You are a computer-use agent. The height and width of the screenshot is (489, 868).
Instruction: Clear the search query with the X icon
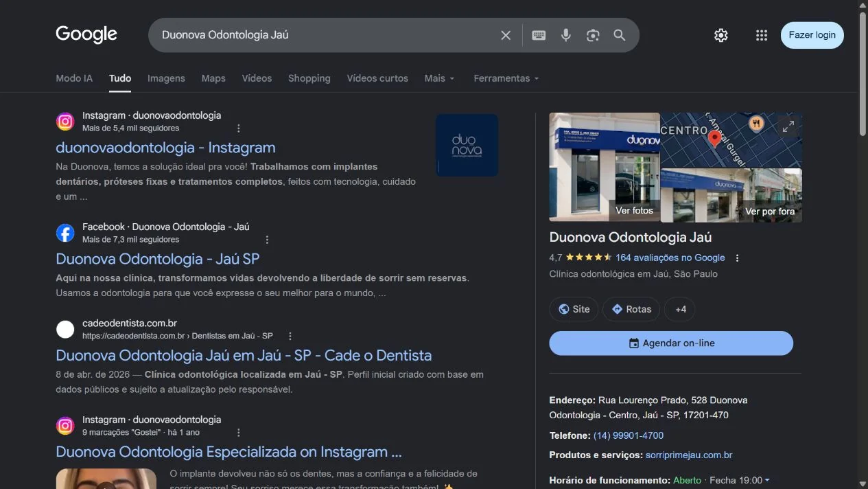(506, 35)
